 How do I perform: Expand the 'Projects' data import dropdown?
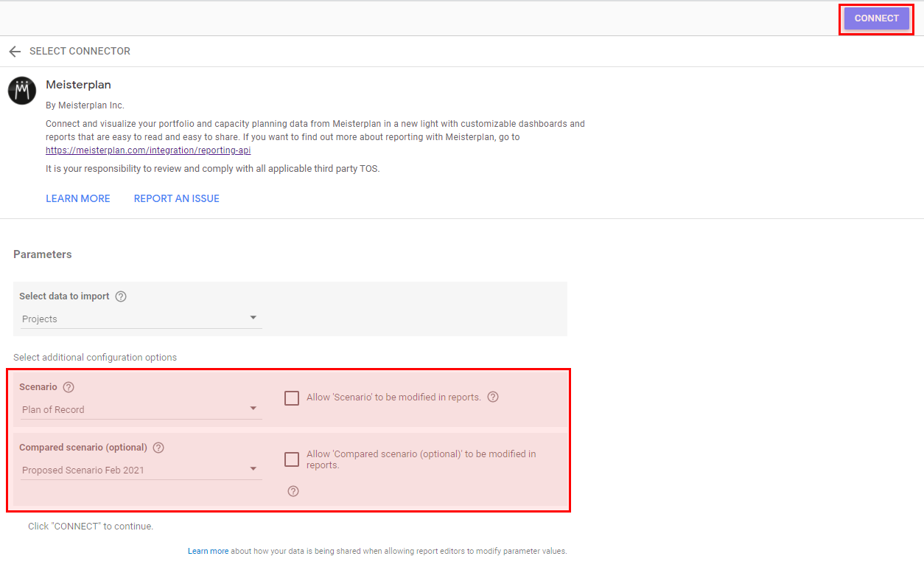coord(140,319)
